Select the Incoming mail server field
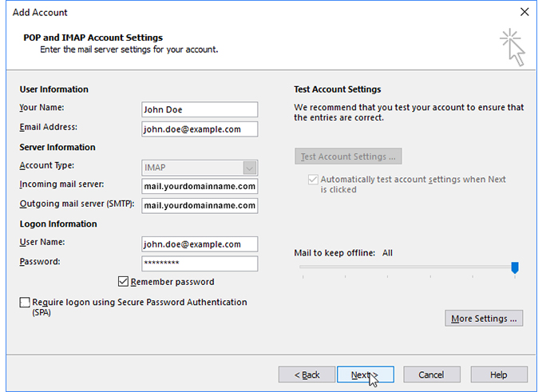 click(x=200, y=187)
